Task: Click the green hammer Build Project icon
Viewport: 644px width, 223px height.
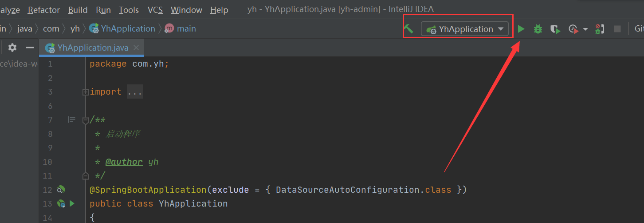Action: point(408,29)
